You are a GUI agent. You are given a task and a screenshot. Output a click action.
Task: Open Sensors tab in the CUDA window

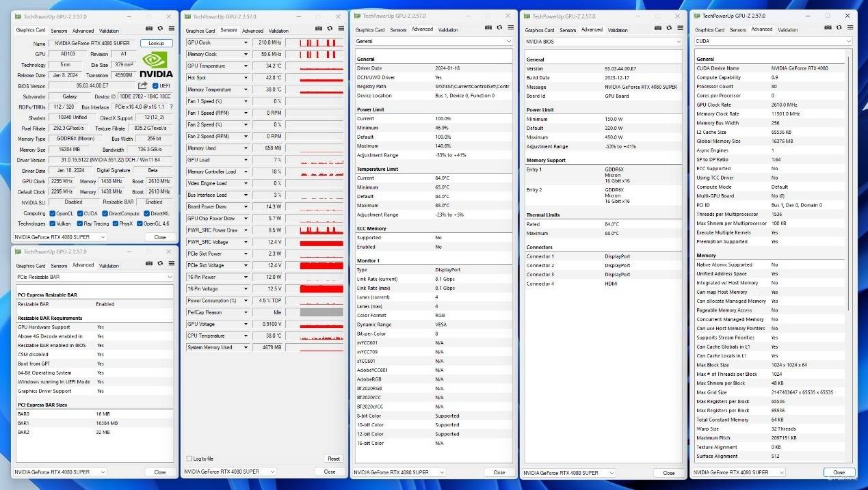click(x=737, y=30)
